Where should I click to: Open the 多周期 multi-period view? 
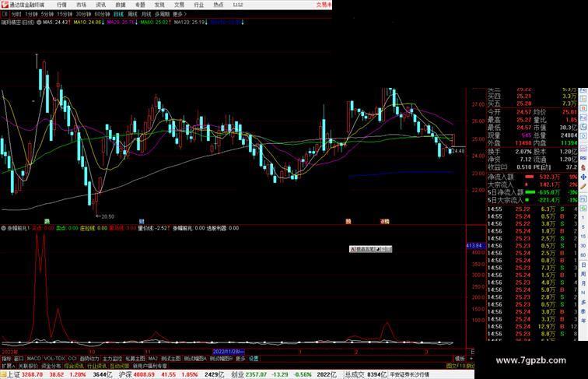pos(163,14)
